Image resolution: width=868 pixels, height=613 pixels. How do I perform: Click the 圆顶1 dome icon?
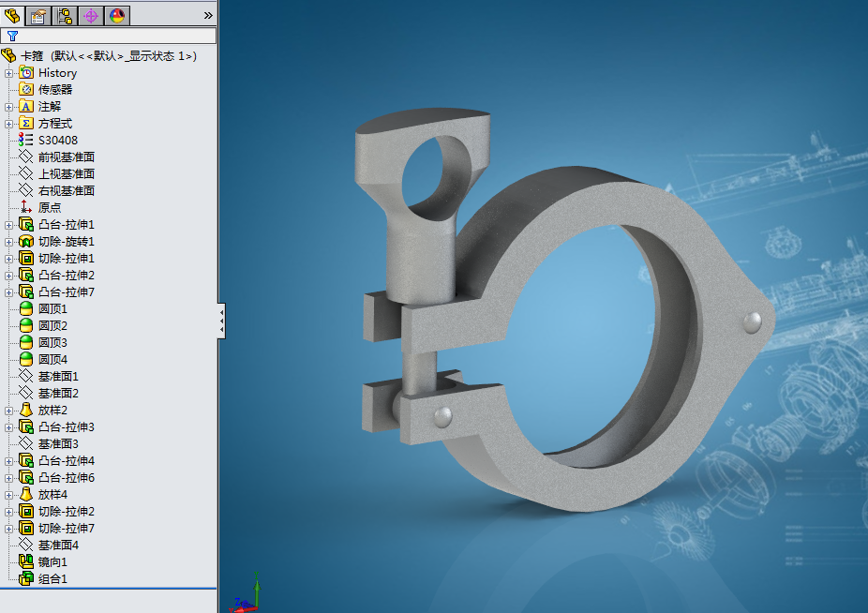(x=26, y=308)
